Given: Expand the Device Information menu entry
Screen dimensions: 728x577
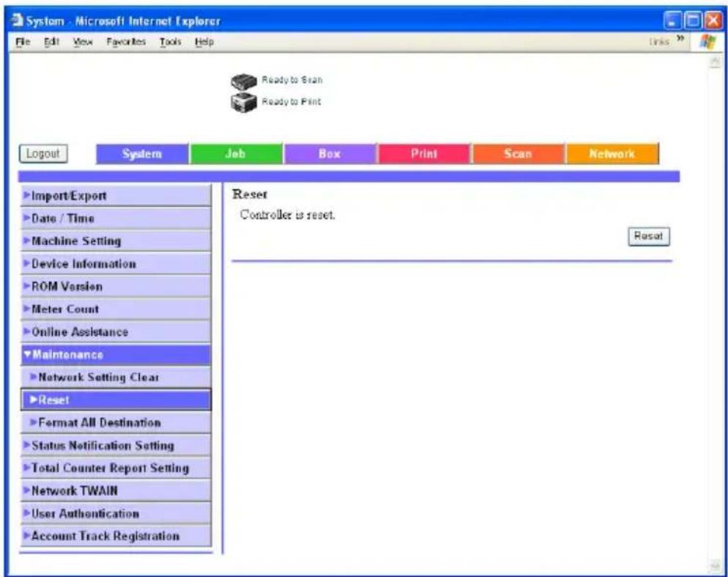Looking at the screenshot, I should [x=116, y=264].
